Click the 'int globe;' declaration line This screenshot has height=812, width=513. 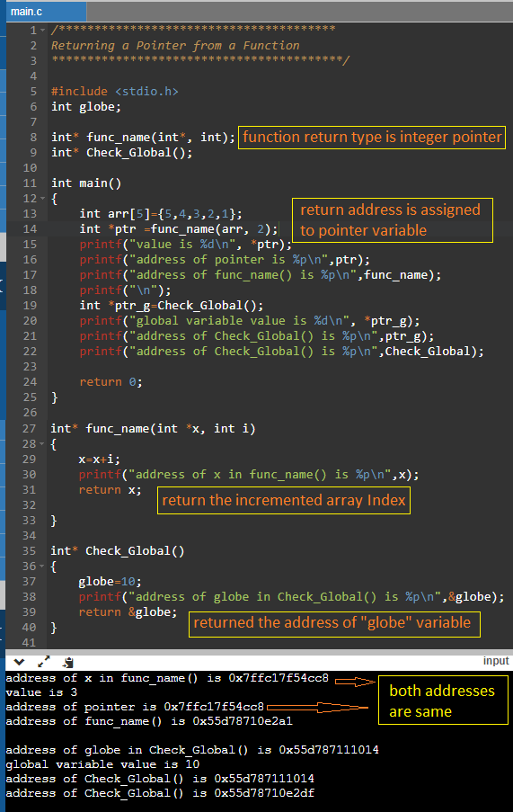tap(86, 107)
